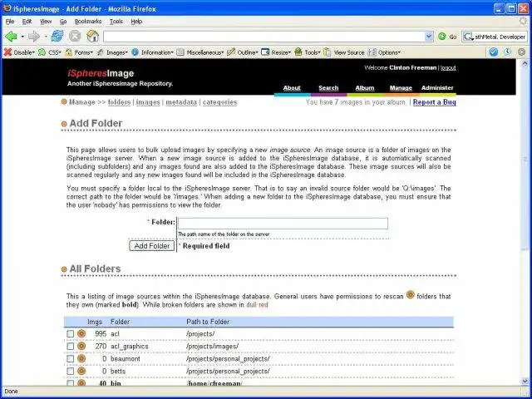Image resolution: width=532 pixels, height=399 pixels.
Task: Go back with the green Back arrow
Action: click(11, 37)
